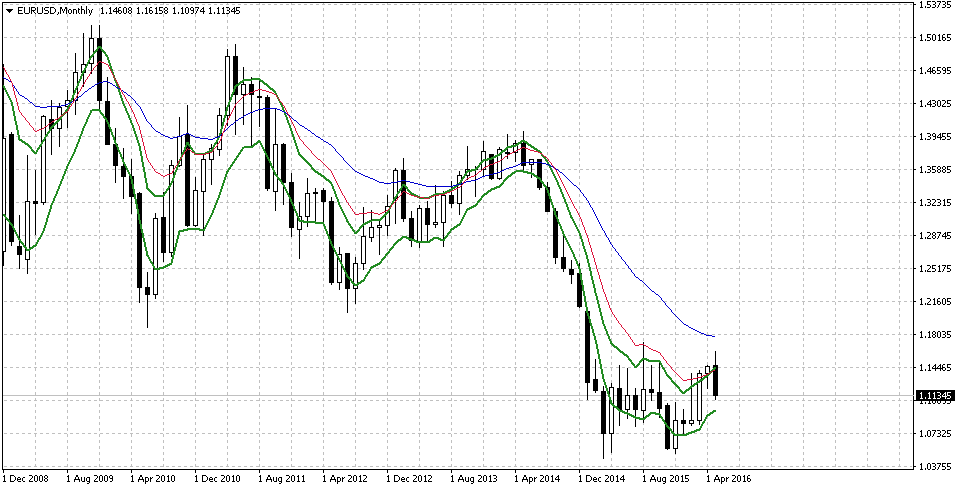
Task: Click the end of the blue moving average line
Action: (x=714, y=336)
